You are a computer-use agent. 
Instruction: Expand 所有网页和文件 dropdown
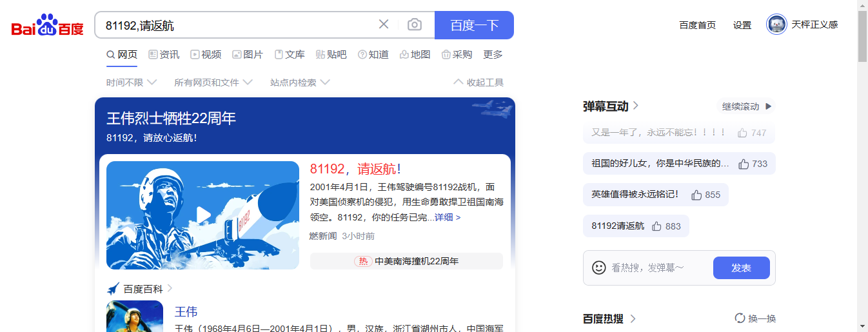(213, 83)
